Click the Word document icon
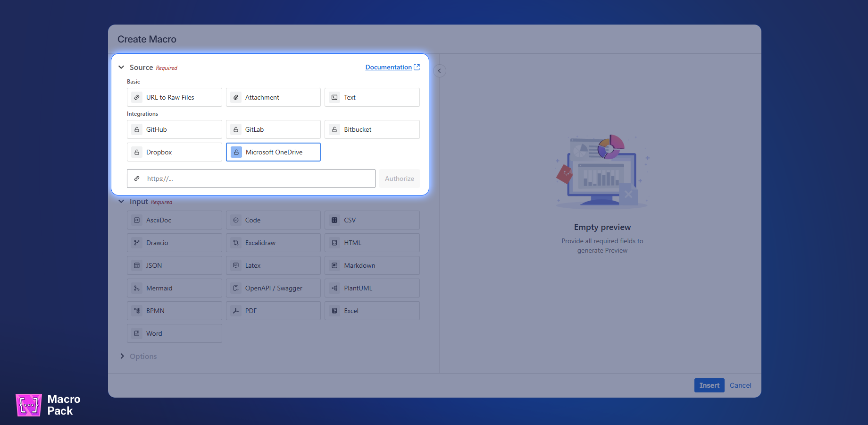Viewport: 868px width, 425px height. tap(137, 333)
